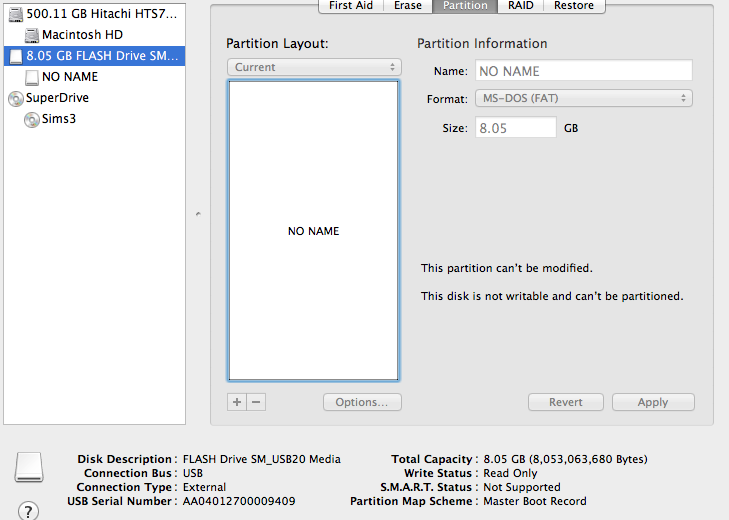Click the Revert button

point(566,402)
